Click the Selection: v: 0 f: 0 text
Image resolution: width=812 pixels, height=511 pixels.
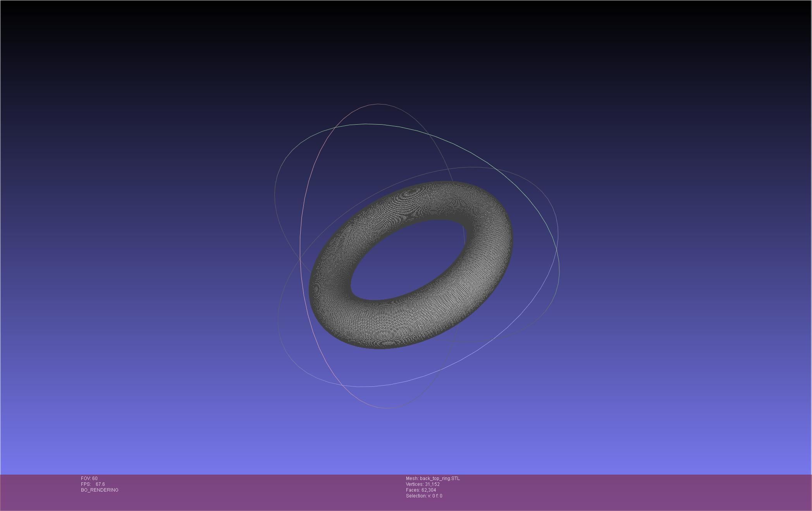pyautogui.click(x=424, y=496)
